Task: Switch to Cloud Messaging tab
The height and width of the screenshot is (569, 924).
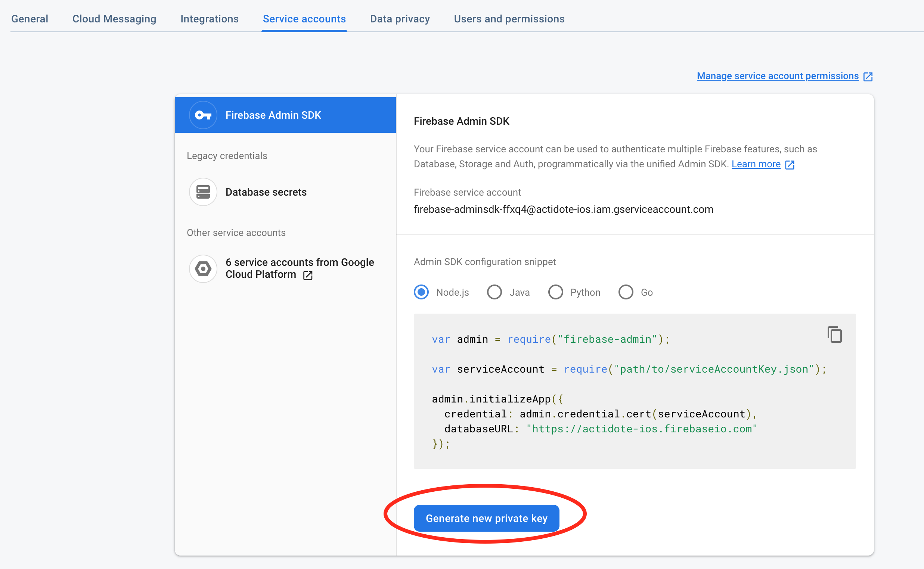Action: [114, 19]
